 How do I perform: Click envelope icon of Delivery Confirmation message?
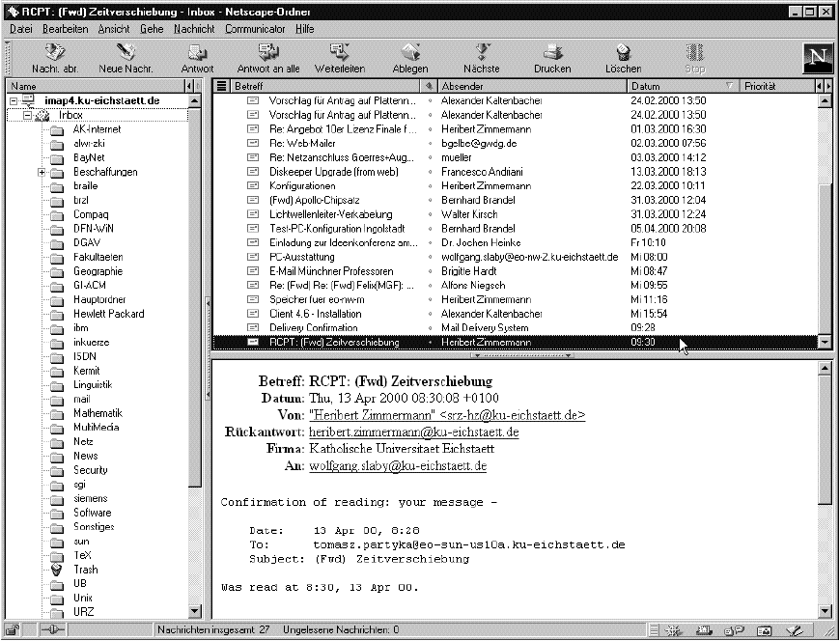click(x=253, y=327)
